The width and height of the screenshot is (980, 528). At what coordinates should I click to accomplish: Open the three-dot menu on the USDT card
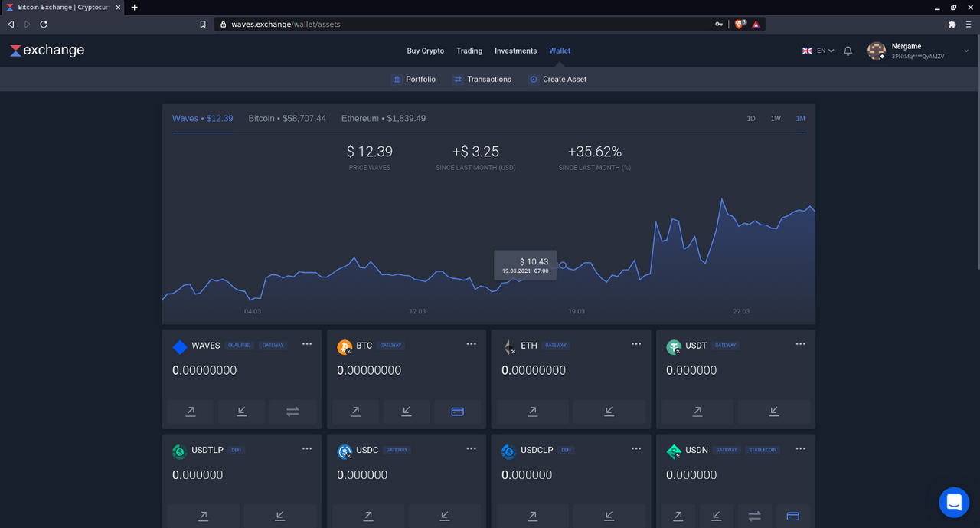[x=801, y=344]
